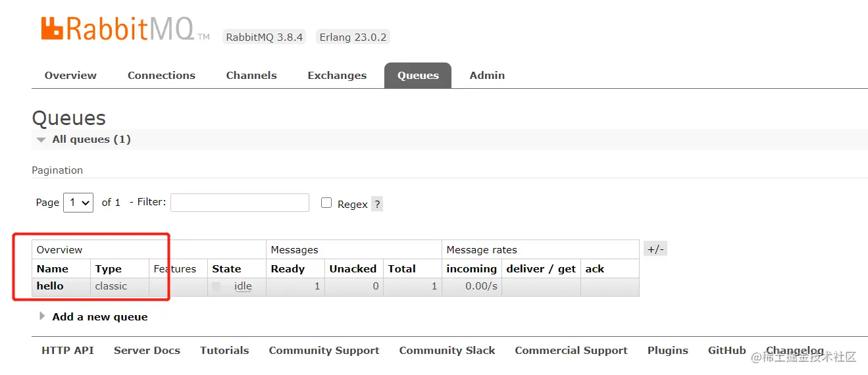Image resolution: width=868 pixels, height=375 pixels.
Task: Sort by the Name column header
Action: [x=53, y=268]
